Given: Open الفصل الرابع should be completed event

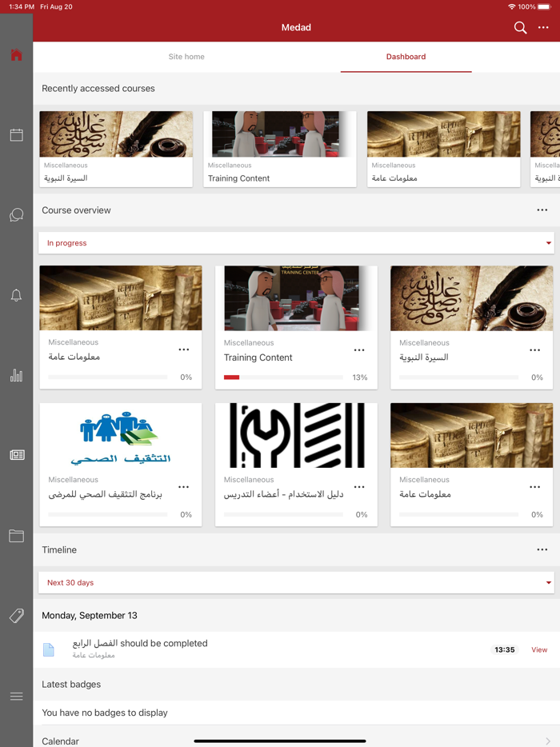Looking at the screenshot, I should click(140, 643).
